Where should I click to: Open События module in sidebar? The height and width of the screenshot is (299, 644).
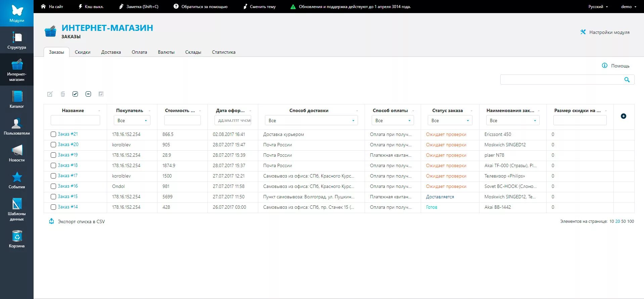click(17, 180)
